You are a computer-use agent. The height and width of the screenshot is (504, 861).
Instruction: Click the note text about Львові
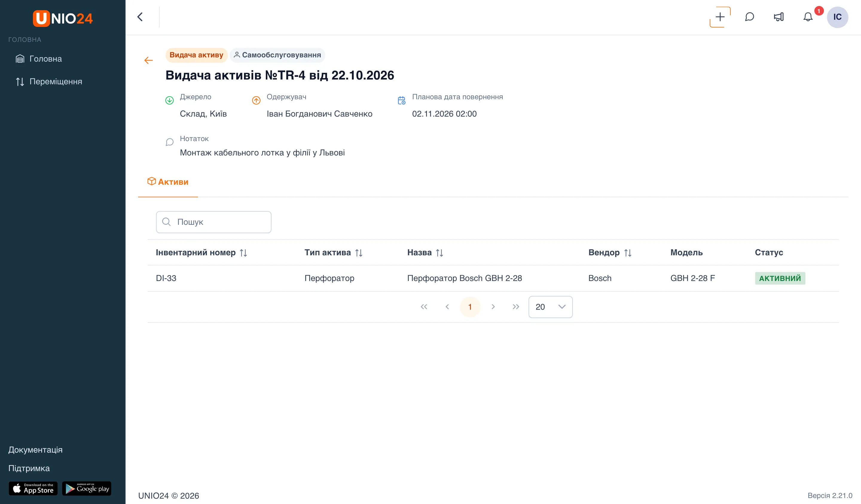coord(262,152)
